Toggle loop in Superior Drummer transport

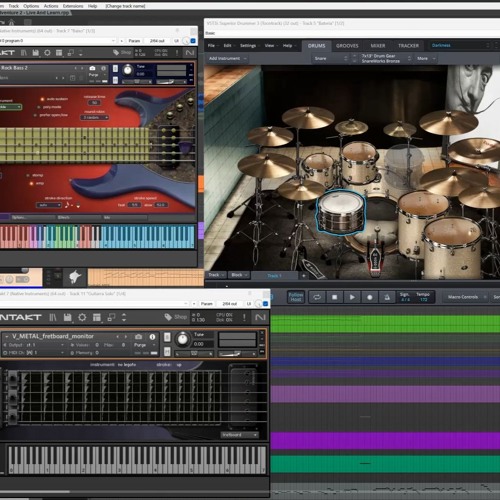(x=317, y=297)
